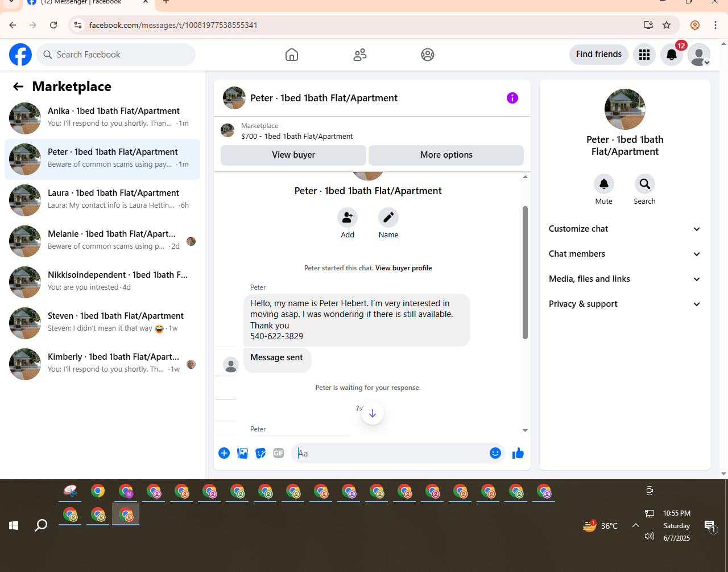
Task: Open the Laura conversation
Action: click(102, 200)
